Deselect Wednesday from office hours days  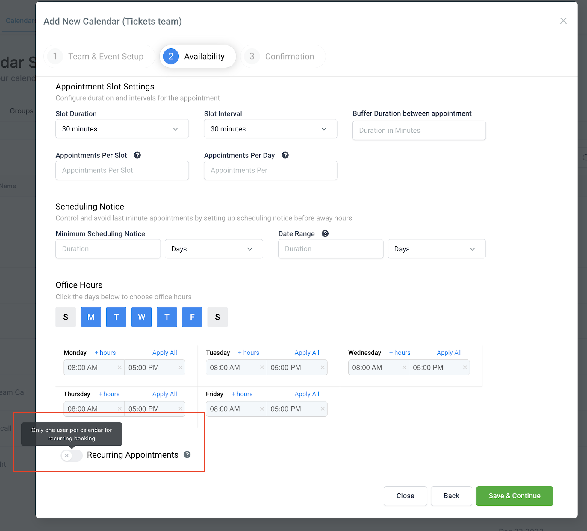coord(142,317)
